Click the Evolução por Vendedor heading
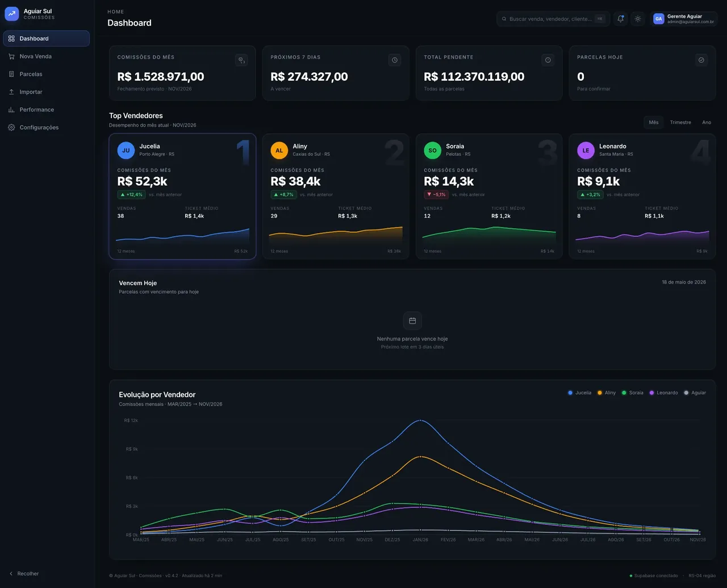Viewport: 727px width, 588px height. (157, 395)
